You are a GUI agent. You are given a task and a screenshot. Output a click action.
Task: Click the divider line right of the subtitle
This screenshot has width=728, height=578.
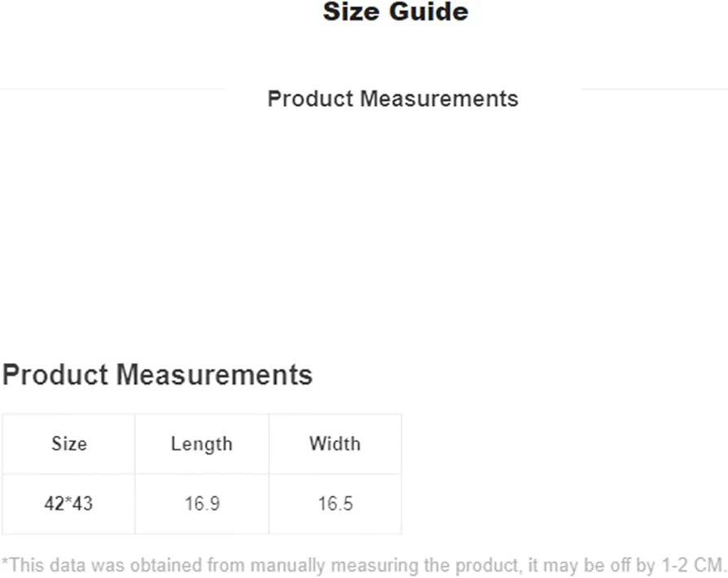point(654,89)
